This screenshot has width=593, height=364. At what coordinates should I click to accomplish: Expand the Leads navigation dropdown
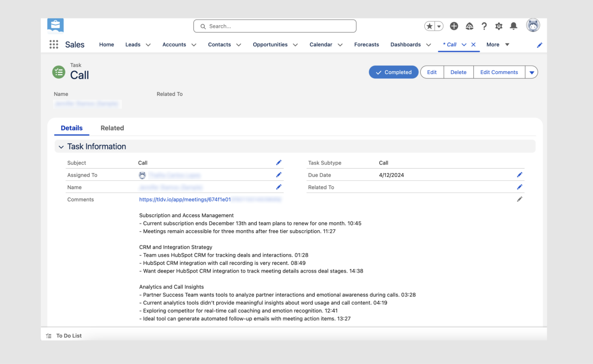coord(148,45)
